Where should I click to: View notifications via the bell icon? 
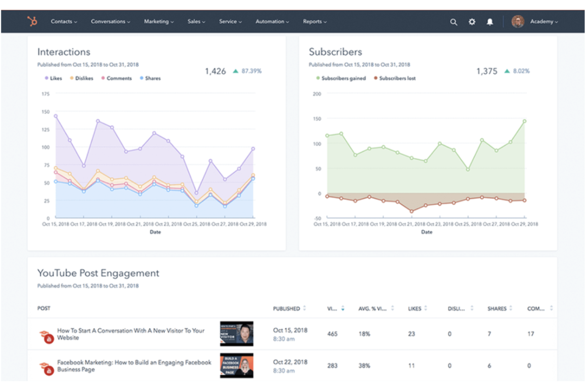tap(490, 22)
